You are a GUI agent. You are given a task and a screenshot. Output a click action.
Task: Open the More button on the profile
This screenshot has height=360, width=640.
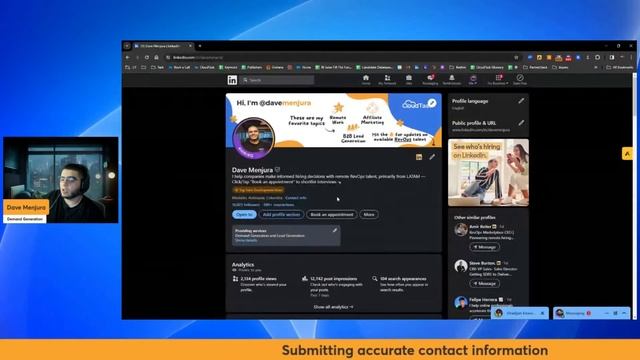(x=369, y=215)
